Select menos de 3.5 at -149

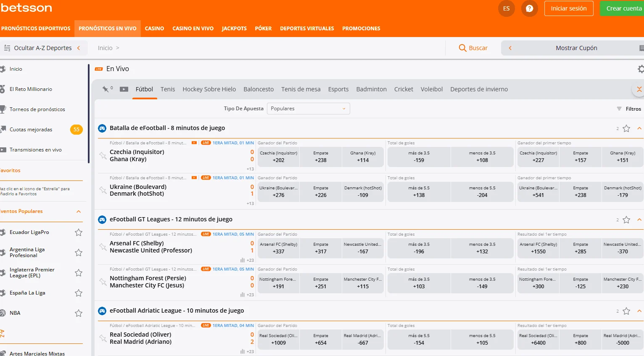(x=482, y=283)
